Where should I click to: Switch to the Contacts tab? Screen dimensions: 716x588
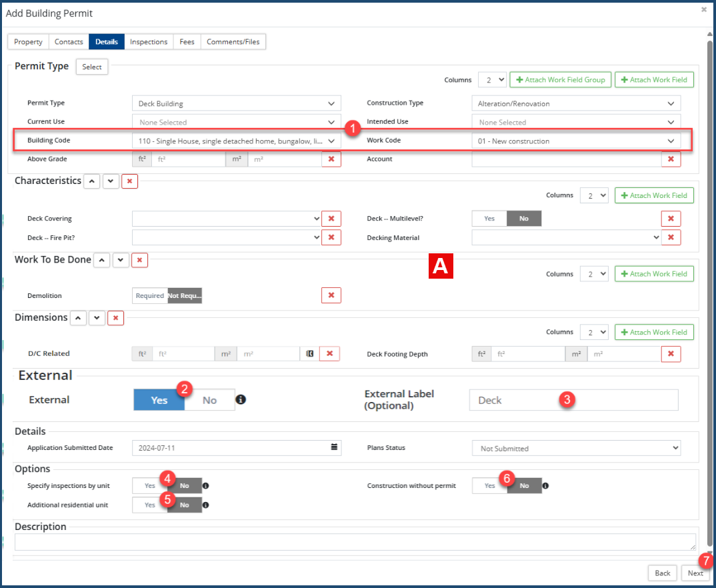coord(69,41)
